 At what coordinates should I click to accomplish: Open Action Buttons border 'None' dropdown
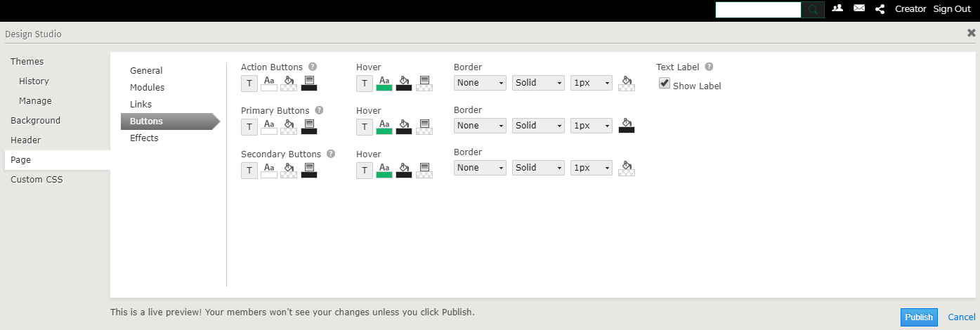pos(480,83)
